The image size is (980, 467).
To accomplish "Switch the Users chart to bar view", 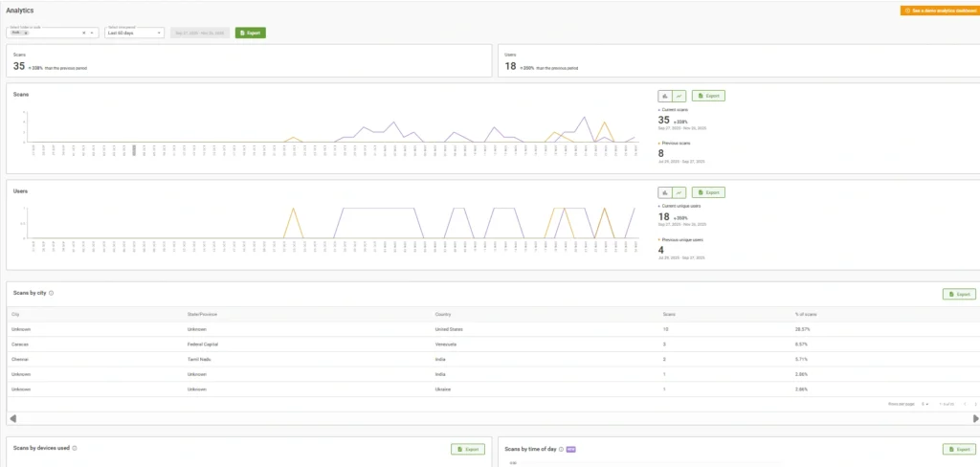I will click(x=665, y=192).
